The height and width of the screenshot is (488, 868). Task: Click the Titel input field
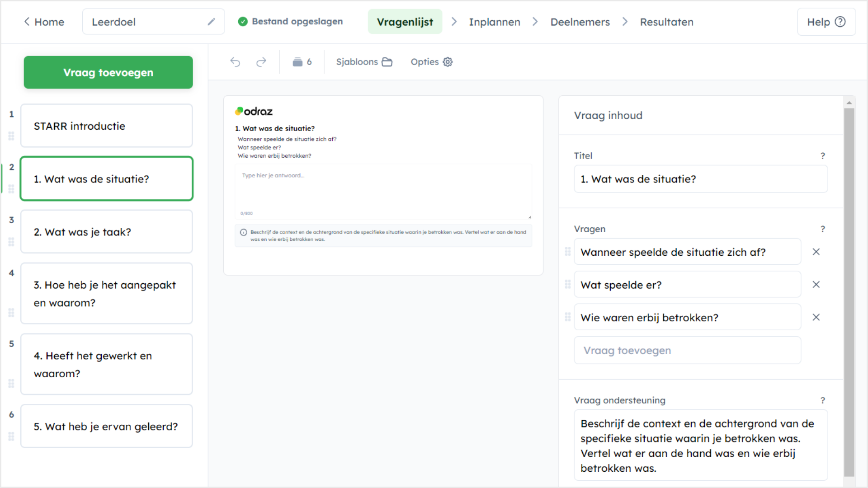[701, 179]
